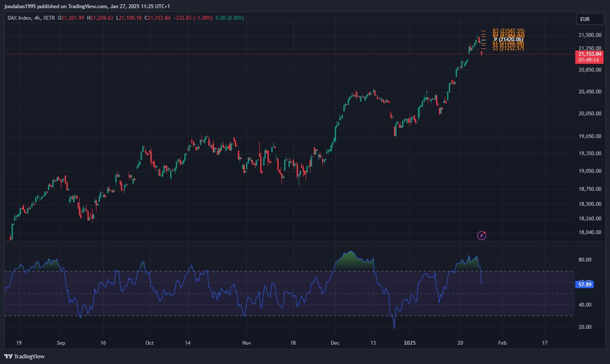
Task: Click the 18,500.00 price axis label
Action: 589,204
